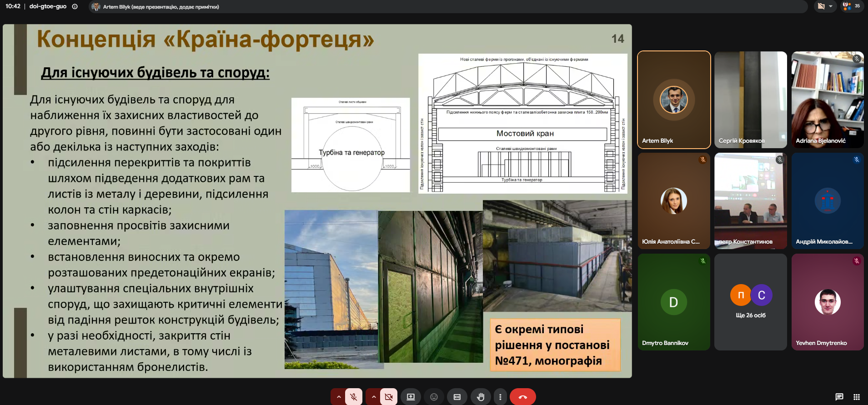Image resolution: width=868 pixels, height=405 pixels.
Task: Open the tile showing 26 more participants
Action: point(750,302)
